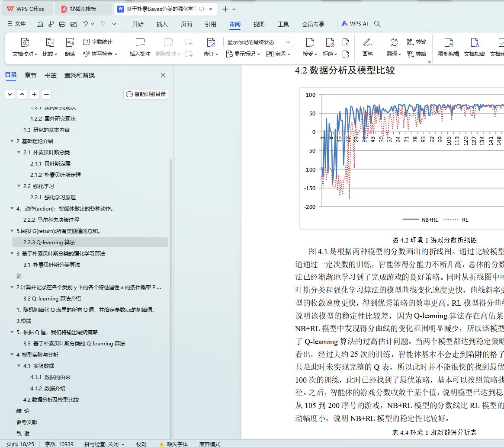Open the 文件 menu
The image size is (504, 447).
pos(17,24)
